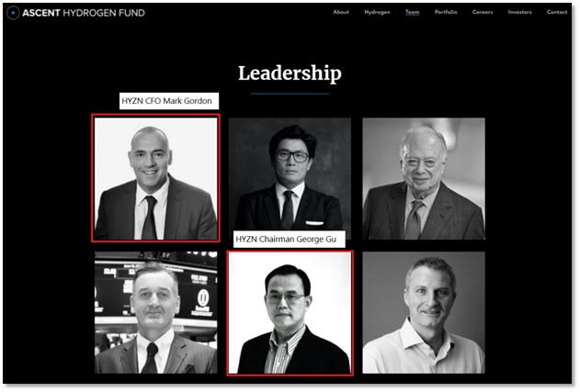Click the tie in Mark Gordon's portrait
Screen dimensions: 580x392
click(150, 218)
